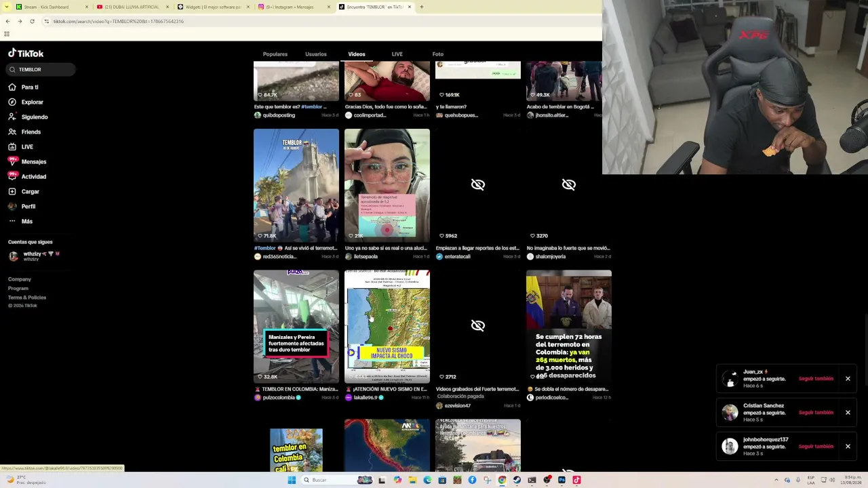This screenshot has width=868, height=488.
Task: Dismiss the Juan_zx follow notification
Action: click(x=848, y=379)
